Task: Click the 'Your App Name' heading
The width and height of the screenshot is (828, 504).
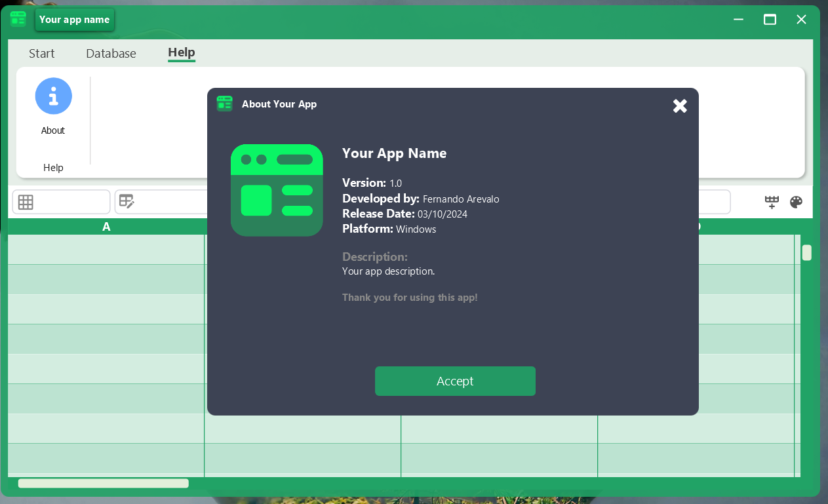Action: click(x=394, y=153)
